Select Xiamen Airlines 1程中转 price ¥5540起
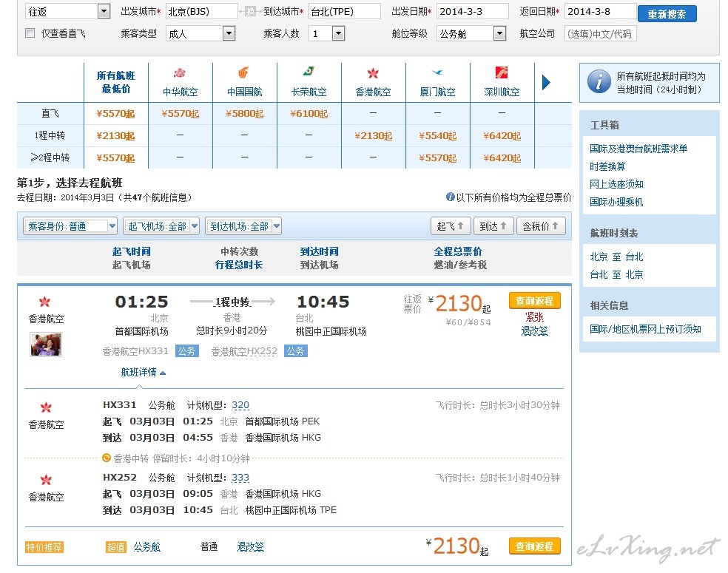728x573 pixels. 437,135
